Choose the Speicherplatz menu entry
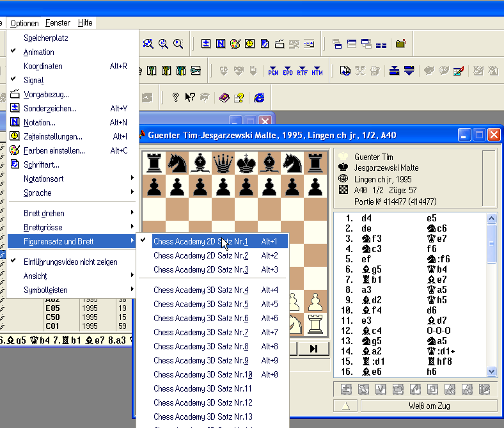This screenshot has width=504, height=428. 73,38
